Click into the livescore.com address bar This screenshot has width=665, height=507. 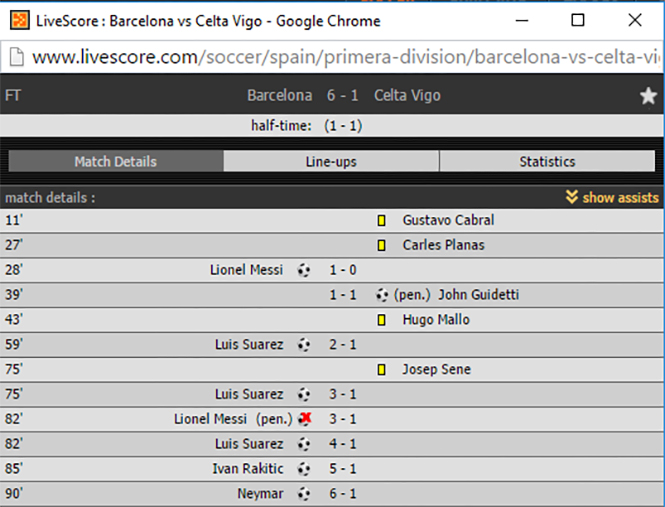coord(346,57)
